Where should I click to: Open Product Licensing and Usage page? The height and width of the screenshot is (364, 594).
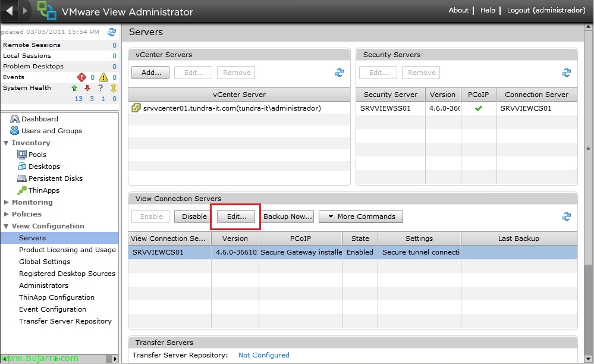(67, 250)
